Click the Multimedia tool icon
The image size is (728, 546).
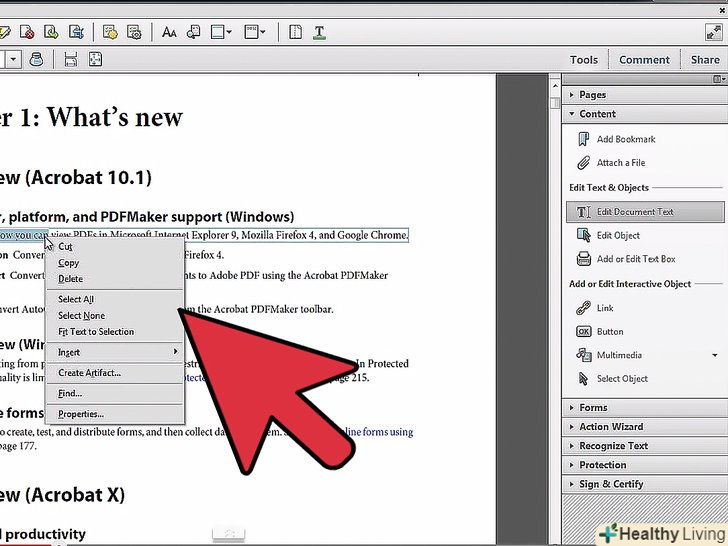pyautogui.click(x=583, y=355)
